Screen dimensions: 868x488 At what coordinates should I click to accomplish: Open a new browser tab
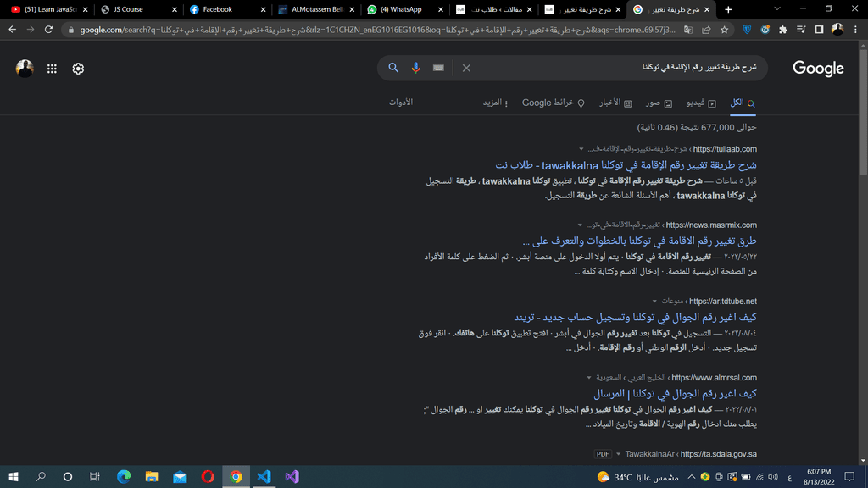pyautogui.click(x=728, y=9)
